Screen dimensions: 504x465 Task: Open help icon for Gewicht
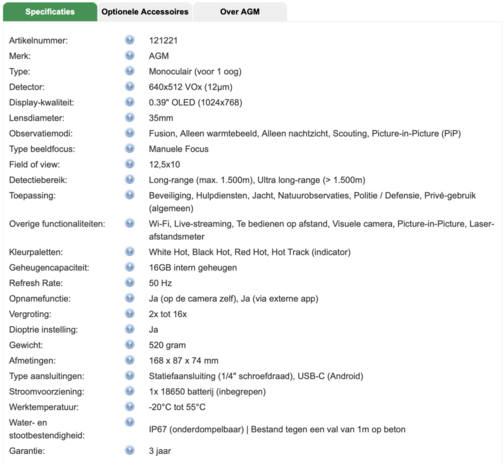[130, 345]
